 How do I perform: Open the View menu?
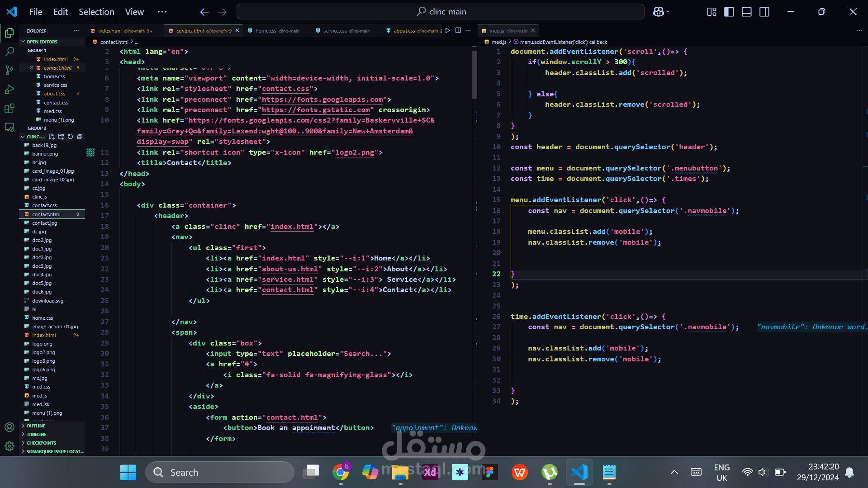click(x=134, y=12)
